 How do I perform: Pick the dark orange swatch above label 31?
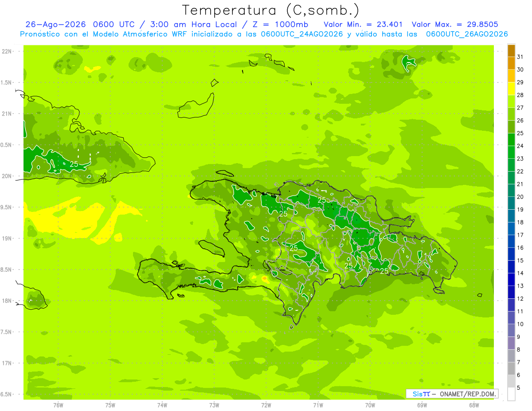(x=511, y=51)
